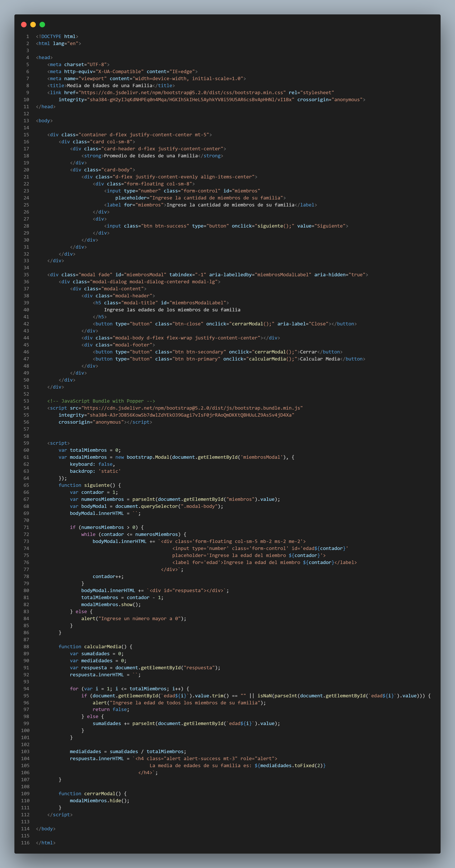Viewport: 455px width, 868px height.
Task: Click the 'btn-close' button line
Action: click(x=225, y=324)
